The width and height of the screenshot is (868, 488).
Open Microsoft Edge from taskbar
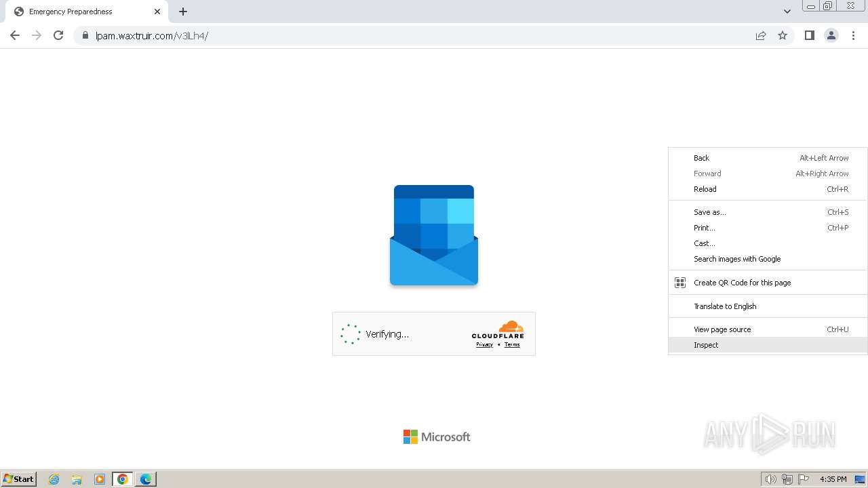point(146,479)
